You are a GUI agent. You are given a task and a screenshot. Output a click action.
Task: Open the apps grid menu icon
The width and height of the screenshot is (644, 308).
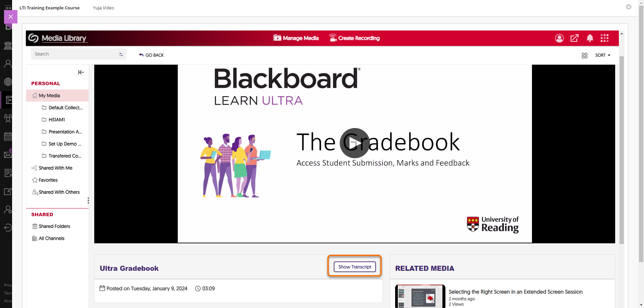pyautogui.click(x=604, y=38)
